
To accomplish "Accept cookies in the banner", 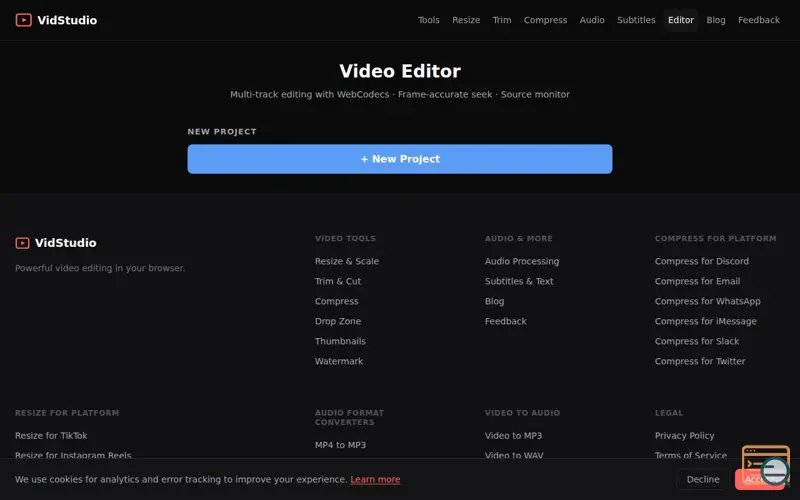I will tap(758, 479).
